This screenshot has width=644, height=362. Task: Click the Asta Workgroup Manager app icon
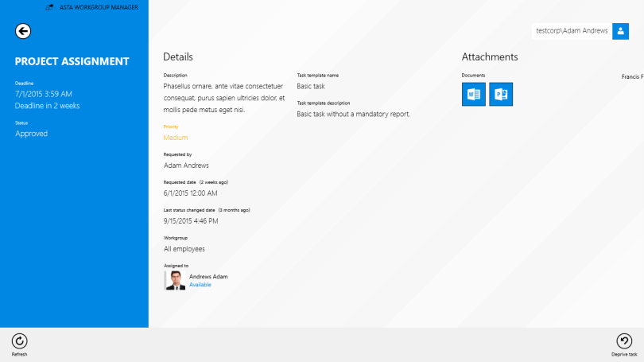(49, 7)
